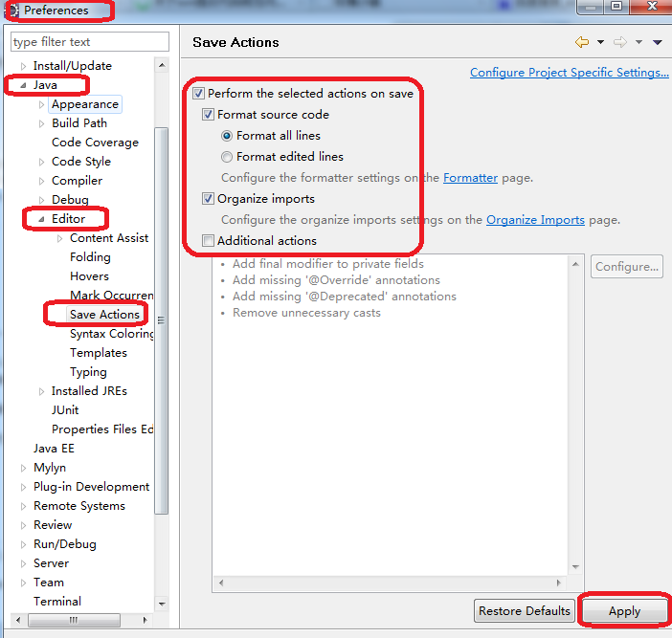Select the Save Actions tree item
672x638 pixels.
point(105,315)
